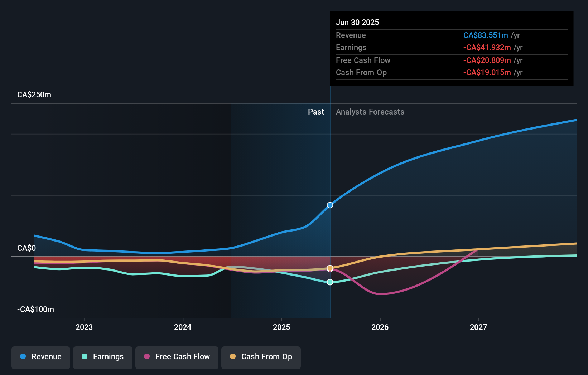Open the Earnings value link in the tooltip
The width and height of the screenshot is (588, 375).
(x=487, y=47)
